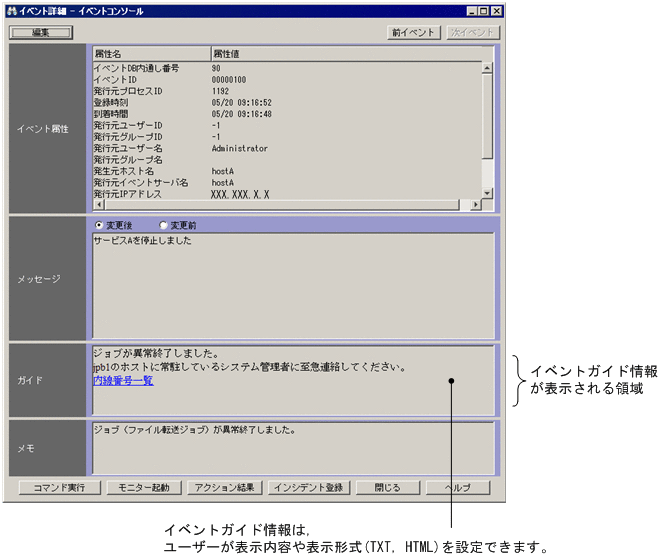The width and height of the screenshot is (661, 559).
Task: Select the 発生元ホスト名 row
Action: pos(287,171)
